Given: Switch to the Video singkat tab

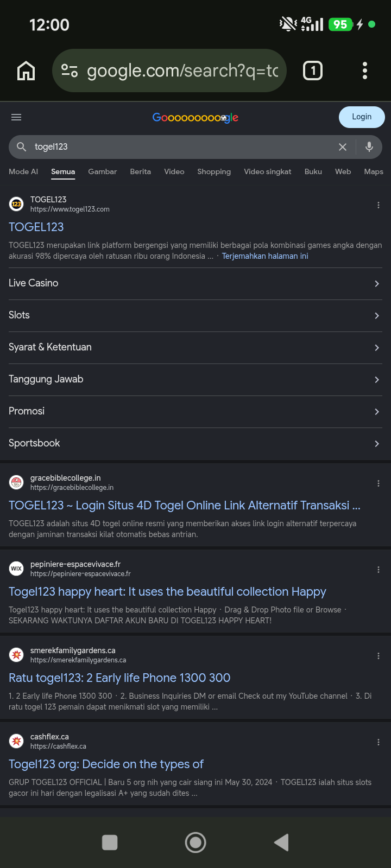Looking at the screenshot, I should pyautogui.click(x=268, y=171).
